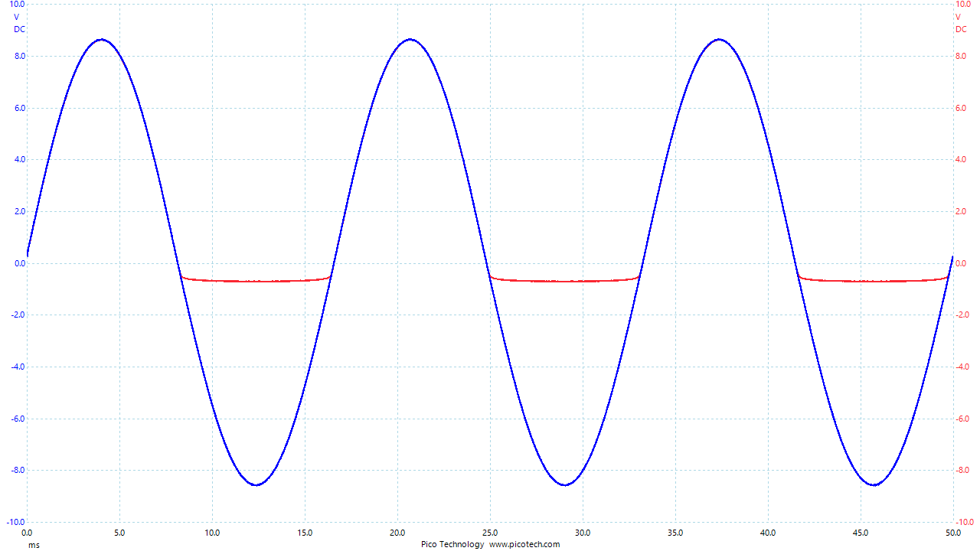Select the blue channel 'V' unit label

pyautogui.click(x=17, y=17)
